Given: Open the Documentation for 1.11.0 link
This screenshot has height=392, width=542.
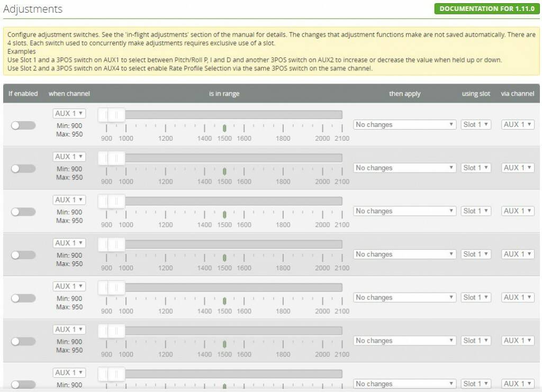Looking at the screenshot, I should click(x=487, y=8).
